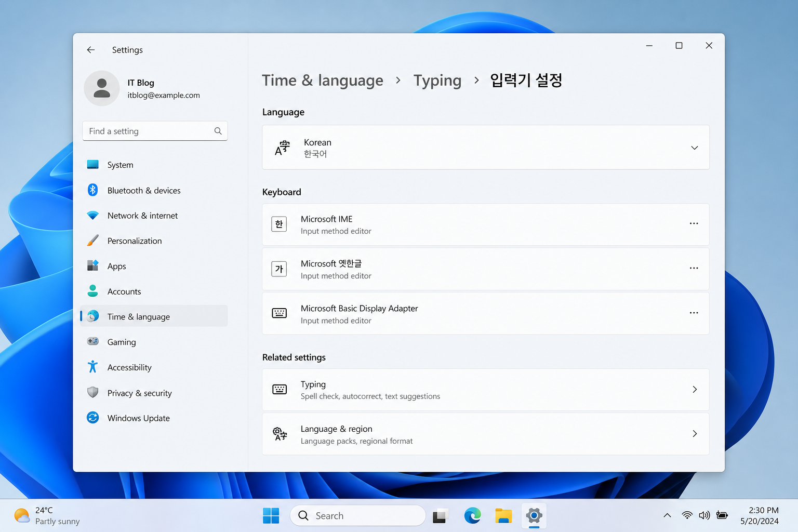The height and width of the screenshot is (532, 798).
Task: Open Typing related settings label
Action: [313, 384]
